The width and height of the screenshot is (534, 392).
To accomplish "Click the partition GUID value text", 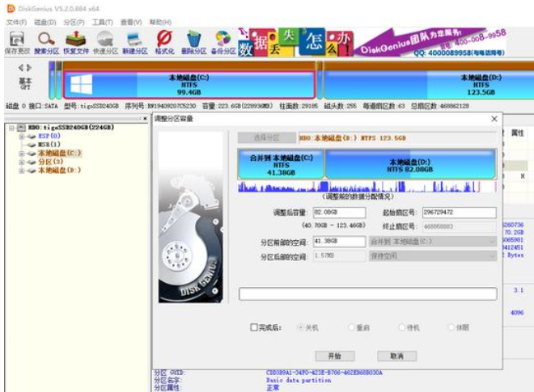I will [x=324, y=373].
